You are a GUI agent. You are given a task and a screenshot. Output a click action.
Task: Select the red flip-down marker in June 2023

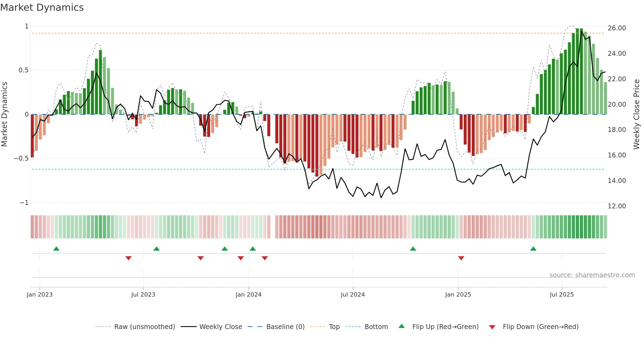click(129, 258)
